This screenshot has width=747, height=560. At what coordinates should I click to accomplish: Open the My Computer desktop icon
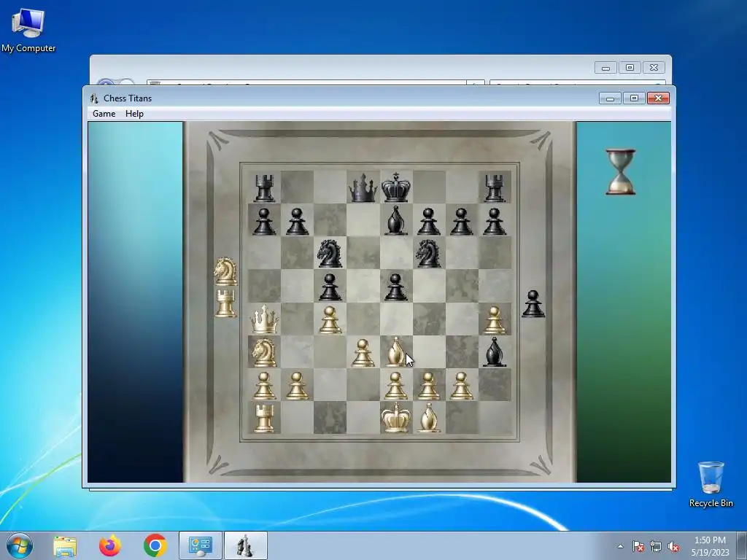click(x=28, y=31)
